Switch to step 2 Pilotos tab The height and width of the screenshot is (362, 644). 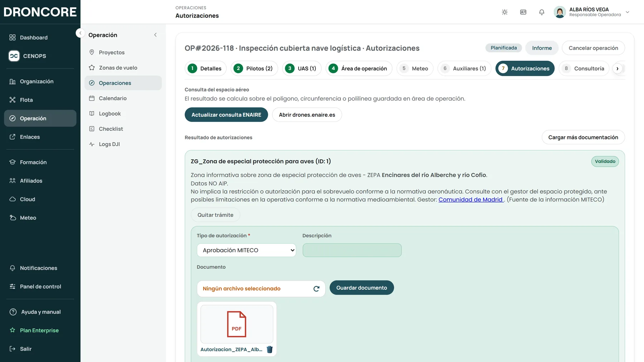[x=254, y=69]
